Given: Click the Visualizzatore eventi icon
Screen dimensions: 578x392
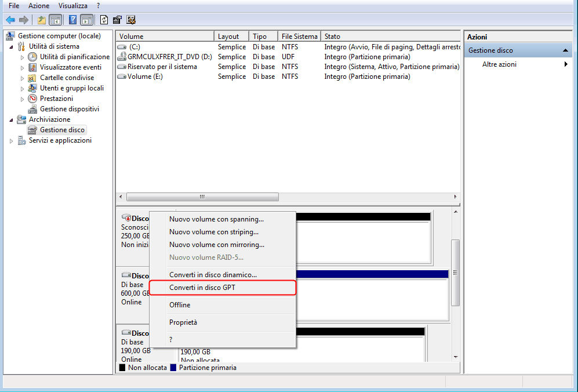Looking at the screenshot, I should [x=32, y=67].
